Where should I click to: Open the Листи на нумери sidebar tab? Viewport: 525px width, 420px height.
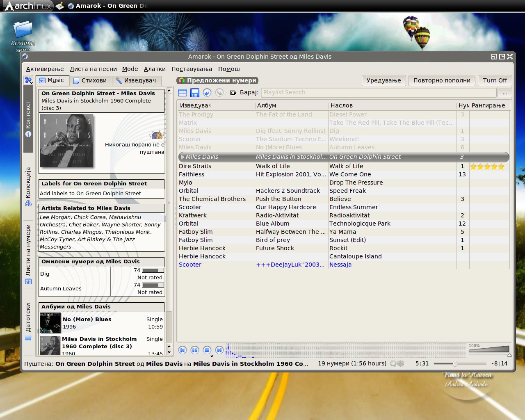(x=28, y=254)
